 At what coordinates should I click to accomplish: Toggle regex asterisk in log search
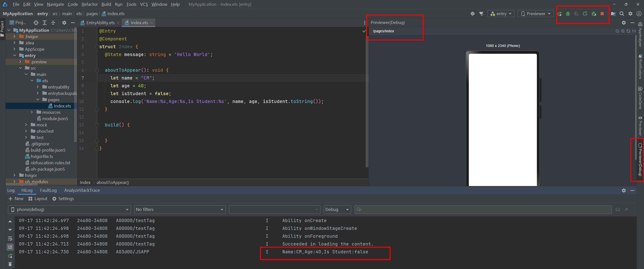pyautogui.click(x=627, y=210)
